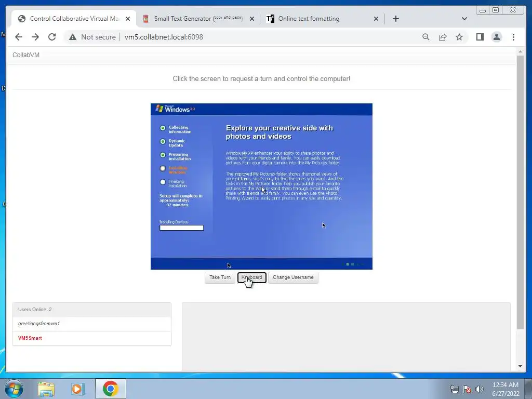Click the Keyboard button
532x399 pixels.
[252, 277]
